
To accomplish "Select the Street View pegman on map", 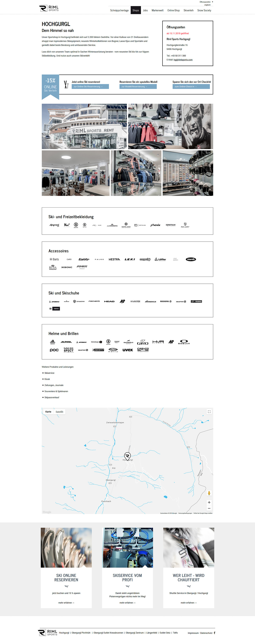I will (x=209, y=493).
